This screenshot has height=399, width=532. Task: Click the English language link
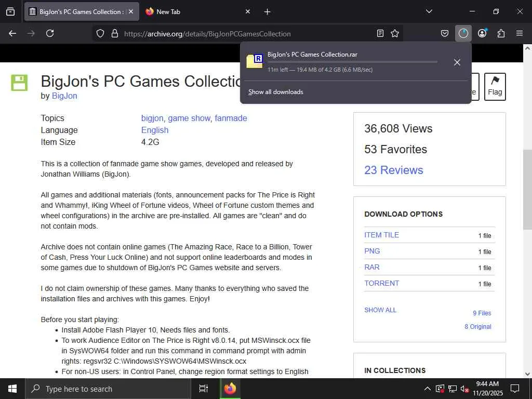[x=155, y=130]
